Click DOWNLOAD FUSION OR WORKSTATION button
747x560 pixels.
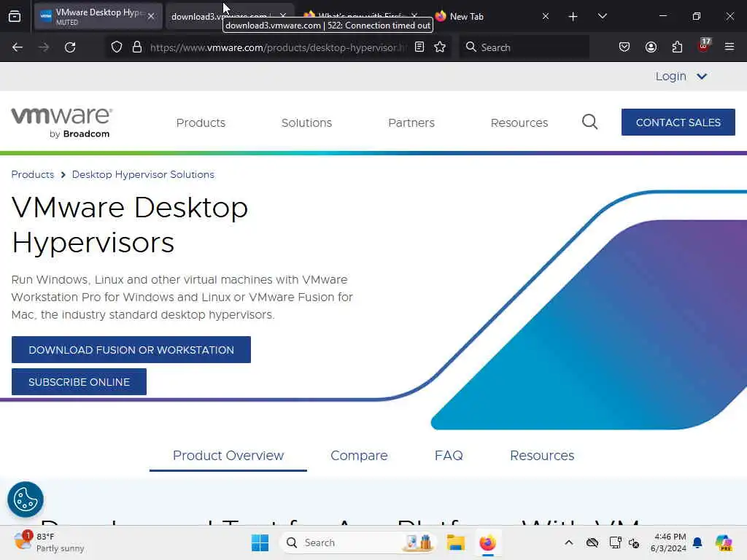[x=131, y=349]
